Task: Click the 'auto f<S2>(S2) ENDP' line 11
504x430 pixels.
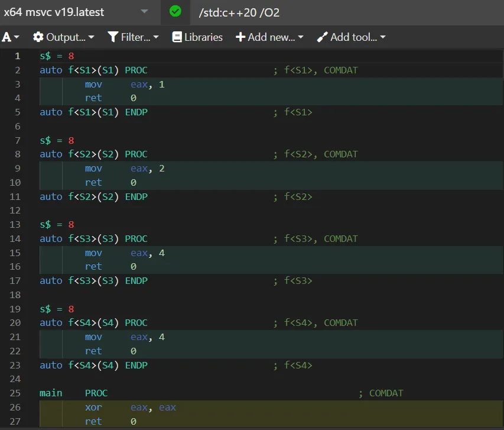Action: (x=93, y=196)
